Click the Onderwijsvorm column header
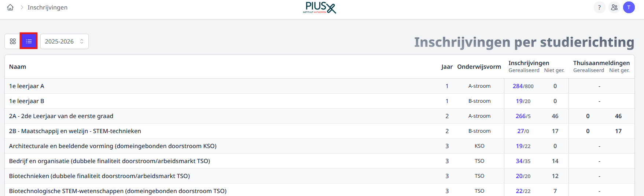Image resolution: width=644 pixels, height=196 pixels. click(x=479, y=67)
